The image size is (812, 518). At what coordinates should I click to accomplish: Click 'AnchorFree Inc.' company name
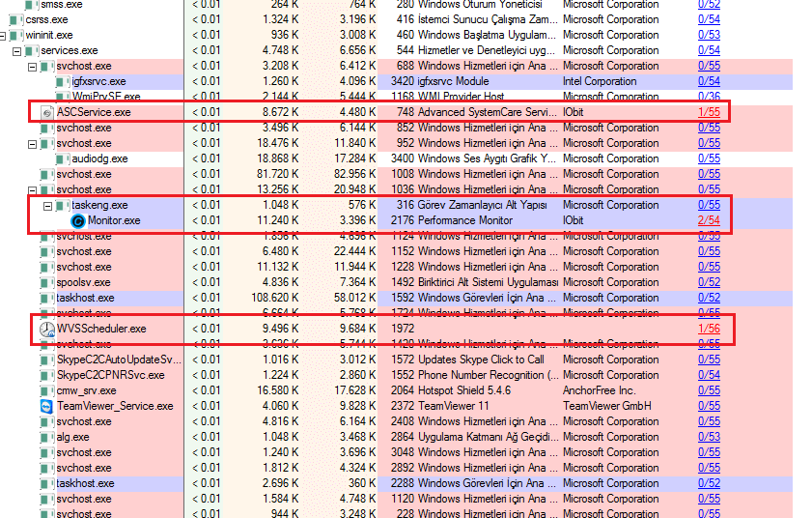(x=600, y=390)
